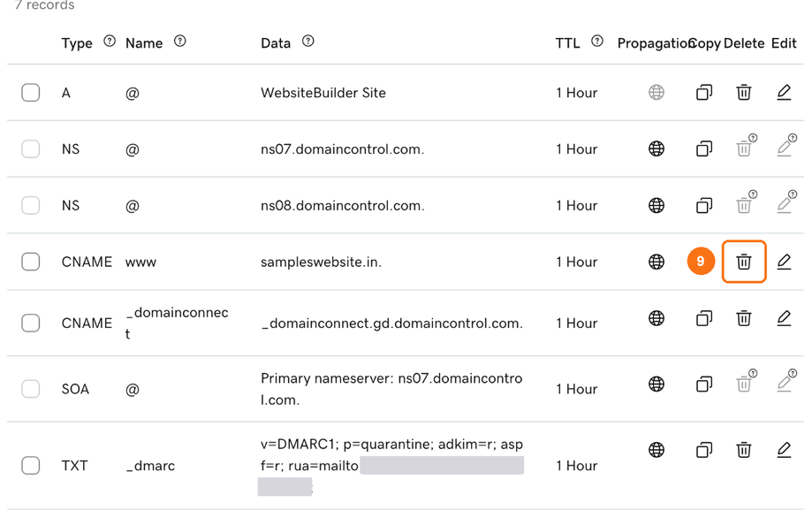Click the 'www' name cell
This screenshot has width=812, height=525.
(140, 262)
